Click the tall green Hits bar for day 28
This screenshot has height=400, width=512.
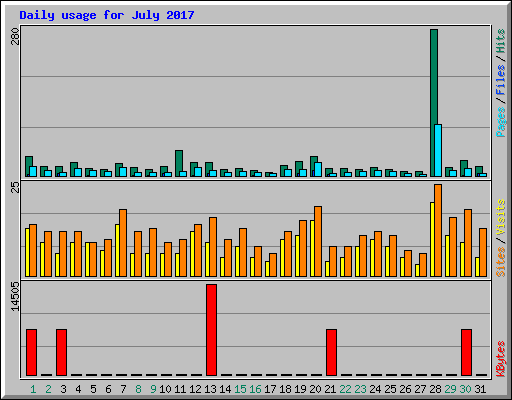coord(434,103)
